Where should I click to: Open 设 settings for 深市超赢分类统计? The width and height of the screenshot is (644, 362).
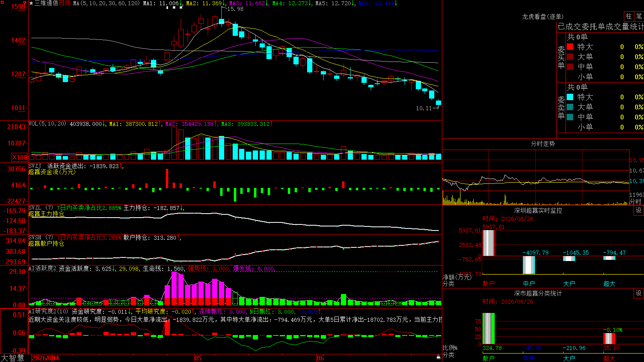click(639, 293)
